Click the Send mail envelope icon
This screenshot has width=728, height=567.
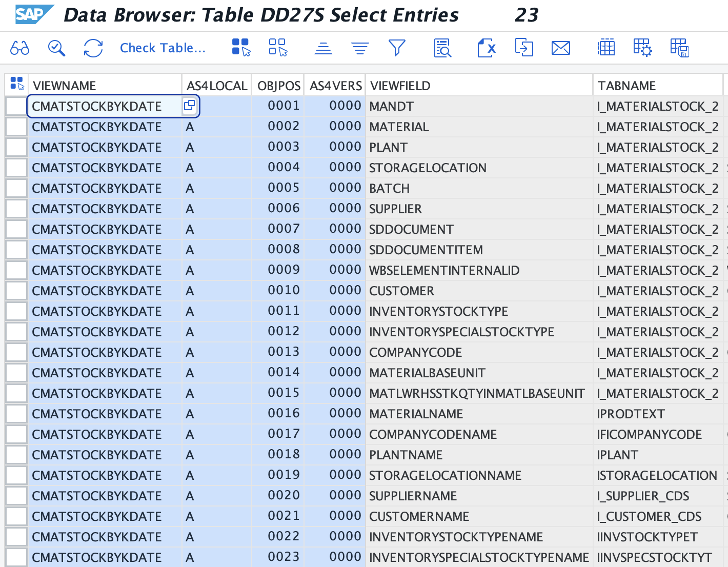(x=561, y=48)
